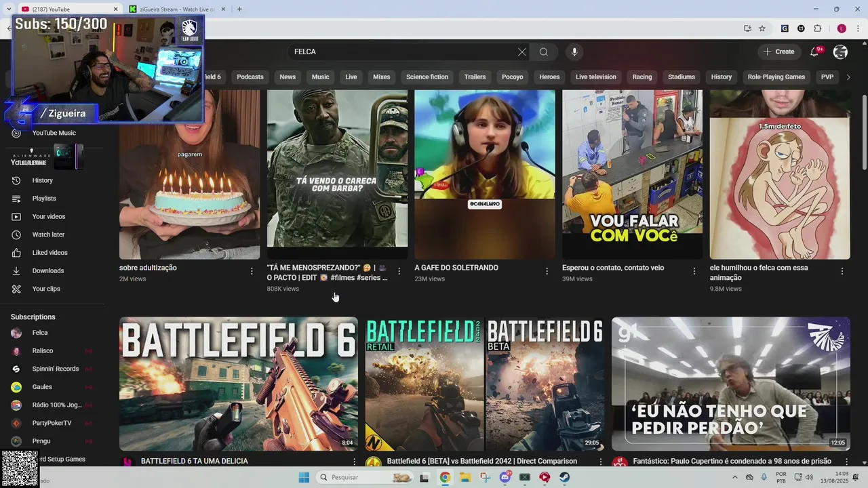Image resolution: width=868 pixels, height=488 pixels.
Task: Select the Racing chip
Action: pyautogui.click(x=642, y=77)
